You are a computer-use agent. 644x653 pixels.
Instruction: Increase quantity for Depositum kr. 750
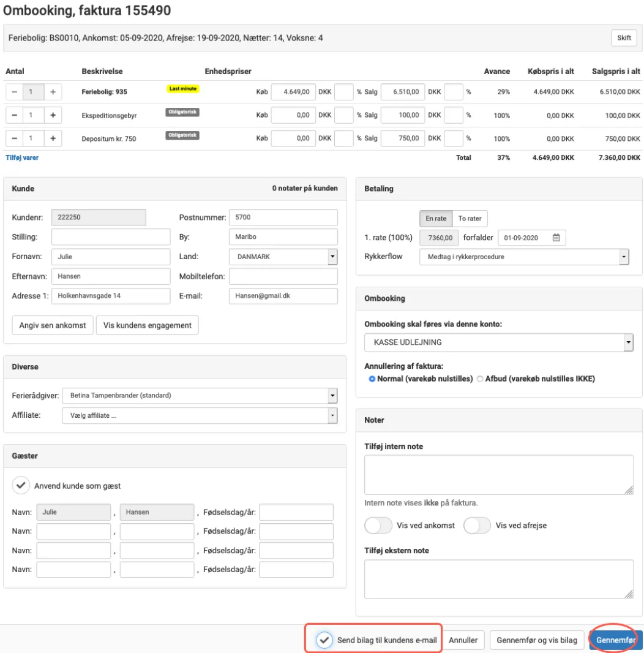[53, 138]
